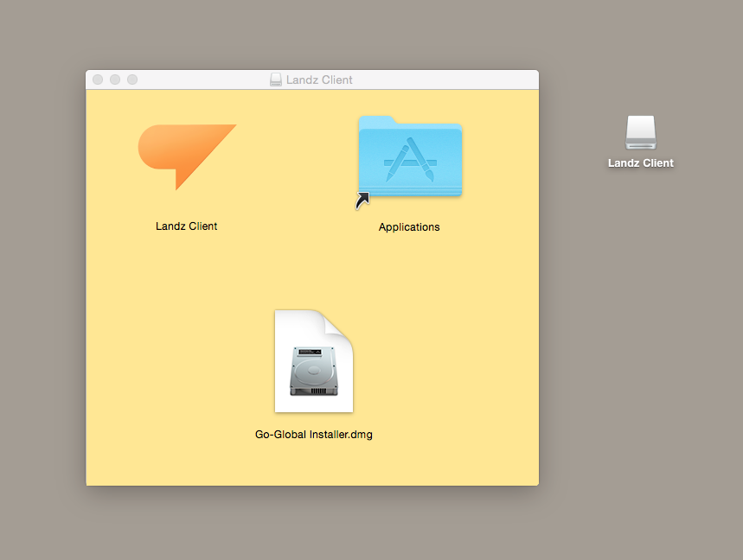Screen dimensions: 743x560
Task: Click the drive icon in the window title
Action: tap(275, 80)
